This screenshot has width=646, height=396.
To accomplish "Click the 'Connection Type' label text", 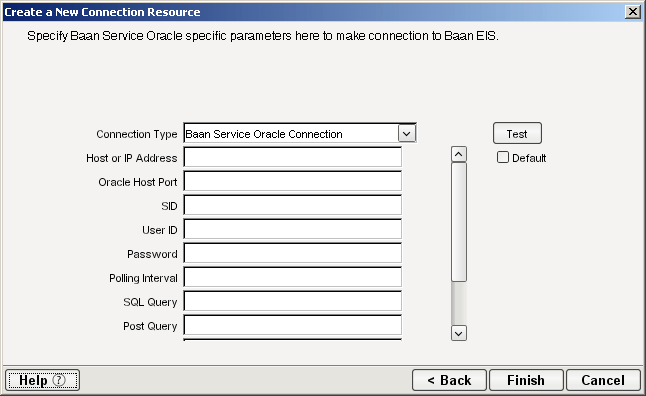I will pos(137,134).
